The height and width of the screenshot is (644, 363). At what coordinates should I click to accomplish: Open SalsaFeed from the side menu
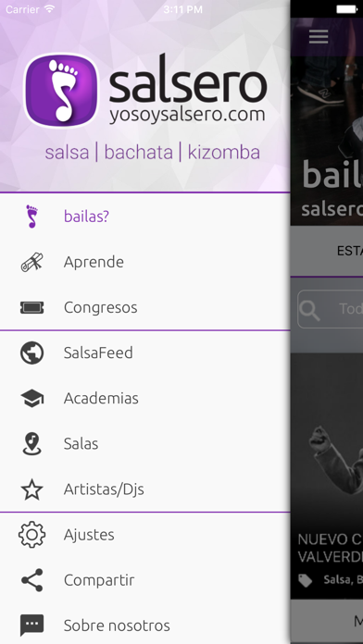pyautogui.click(x=144, y=353)
